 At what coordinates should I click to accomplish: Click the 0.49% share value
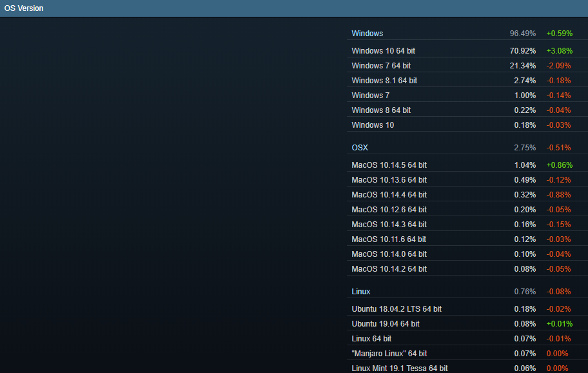click(525, 180)
